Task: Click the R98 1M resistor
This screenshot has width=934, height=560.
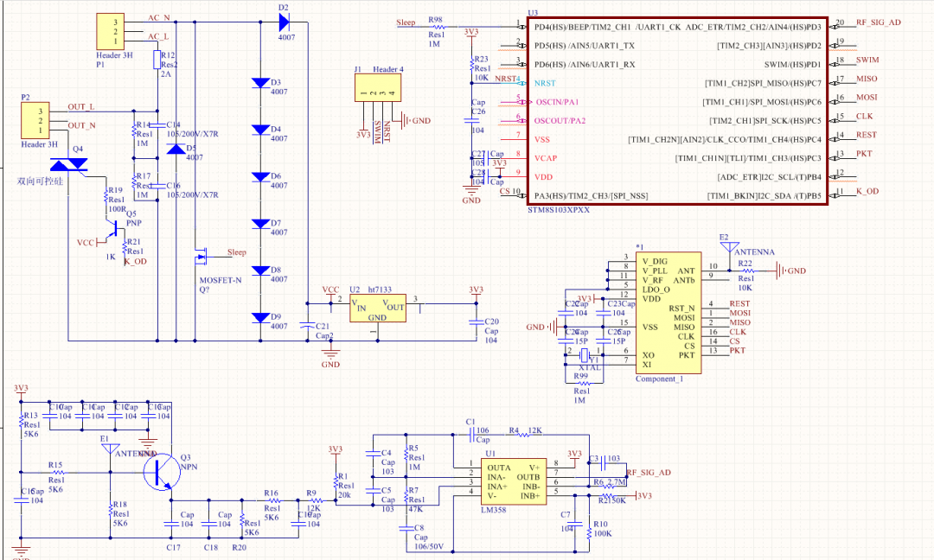Action: click(x=437, y=27)
